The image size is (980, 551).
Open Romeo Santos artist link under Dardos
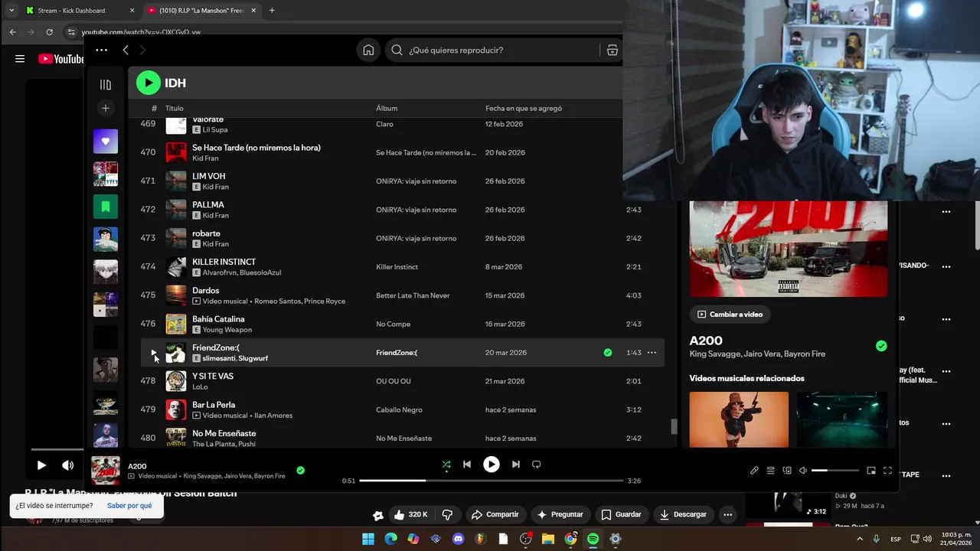pos(278,302)
